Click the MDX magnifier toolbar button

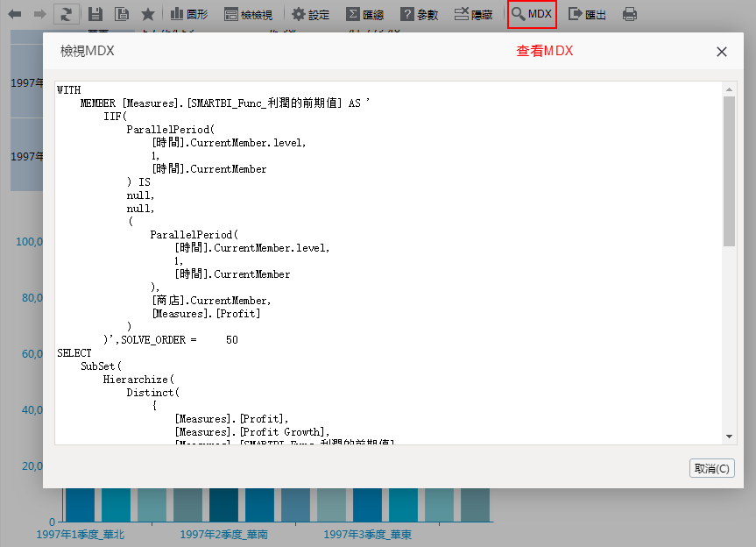click(532, 14)
